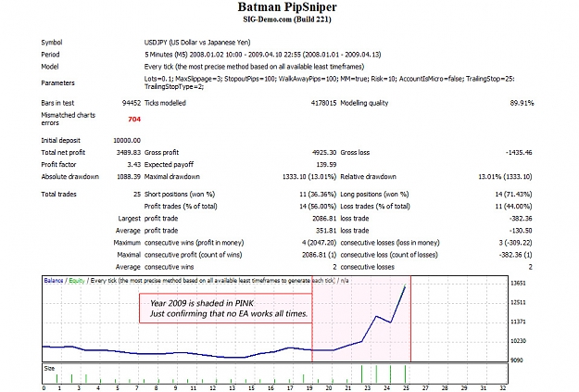Click the 'Parameters' row label

58,82
